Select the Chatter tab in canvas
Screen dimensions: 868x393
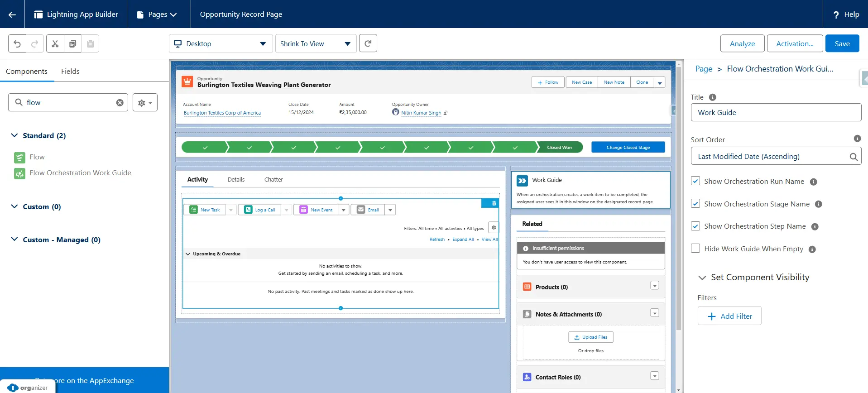coord(273,180)
